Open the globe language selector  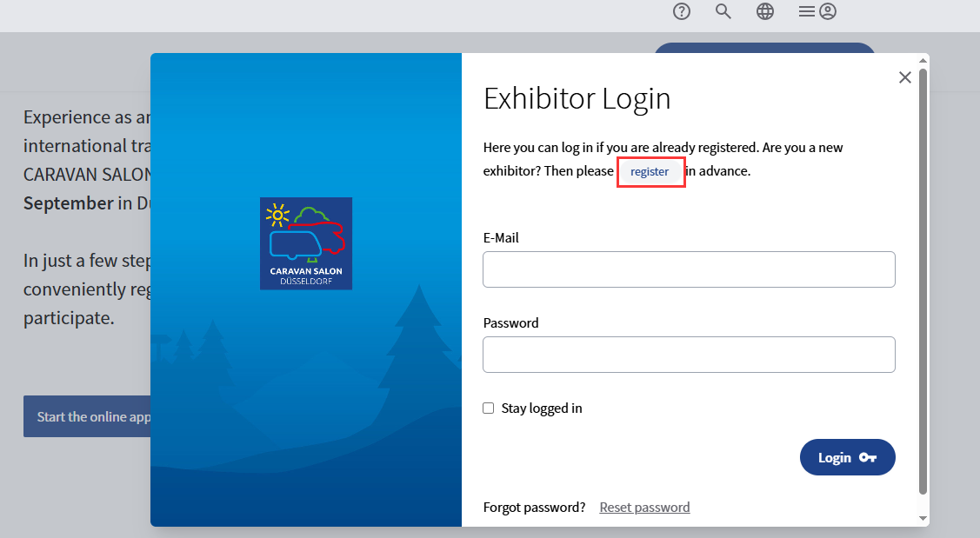click(x=765, y=11)
